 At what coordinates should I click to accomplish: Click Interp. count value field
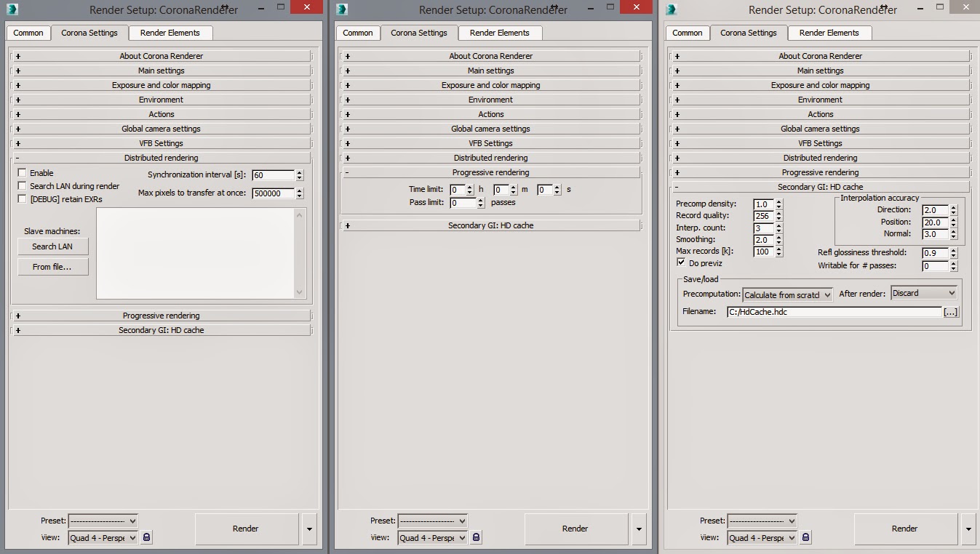[763, 228]
